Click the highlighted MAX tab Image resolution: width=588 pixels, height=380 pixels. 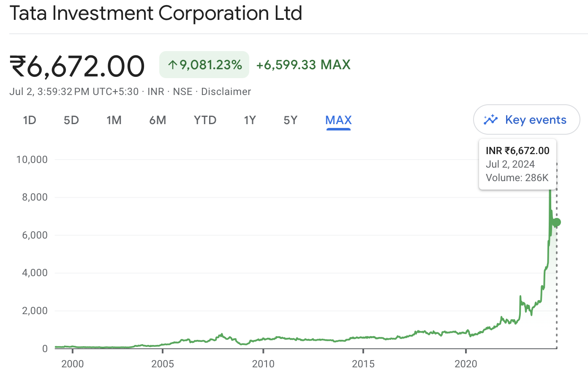pos(338,120)
